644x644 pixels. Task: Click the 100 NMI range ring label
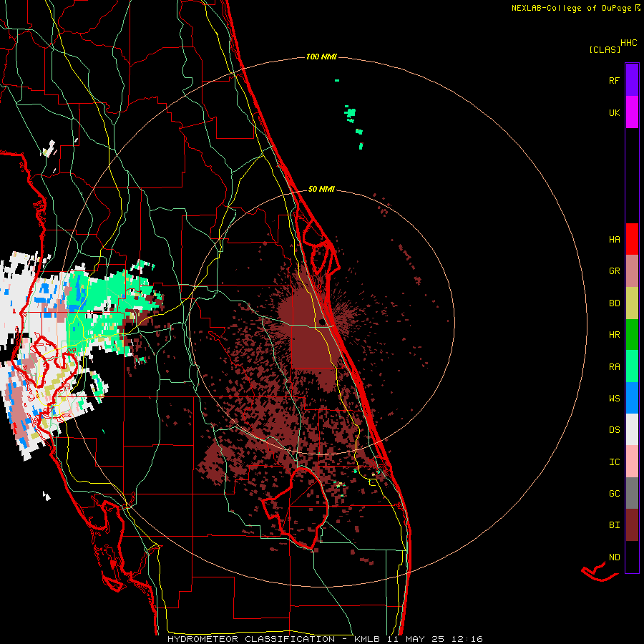coord(321,57)
